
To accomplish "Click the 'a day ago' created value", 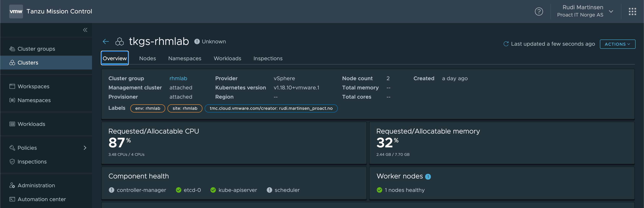I will tap(455, 78).
